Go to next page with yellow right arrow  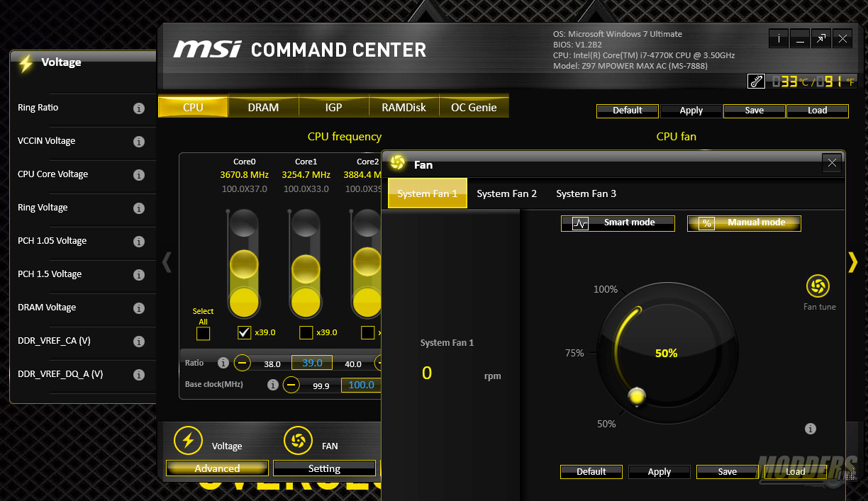pyautogui.click(x=853, y=262)
